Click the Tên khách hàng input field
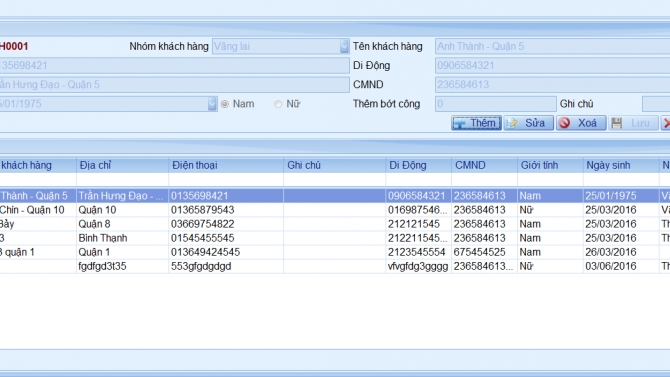 552,46
